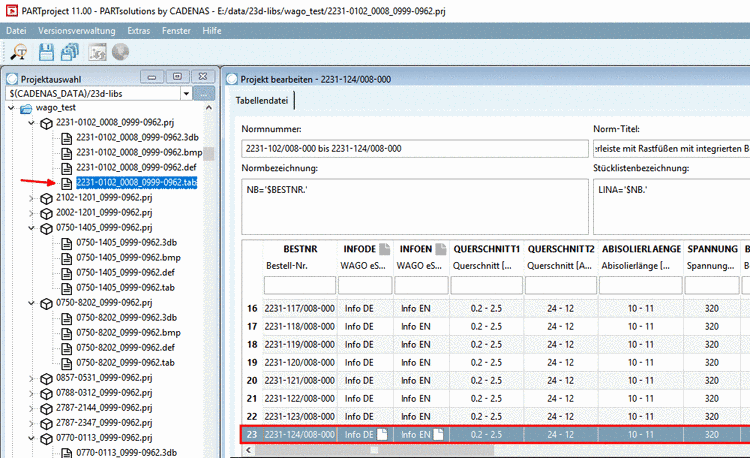The width and height of the screenshot is (750, 458).
Task: Click the document icon in row 23 Info EN
Action: click(x=440, y=435)
